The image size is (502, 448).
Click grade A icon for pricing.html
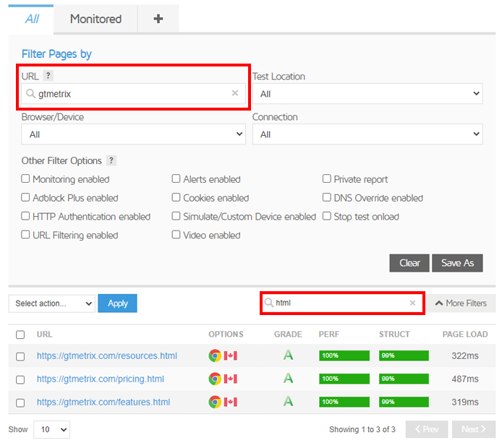(x=288, y=379)
